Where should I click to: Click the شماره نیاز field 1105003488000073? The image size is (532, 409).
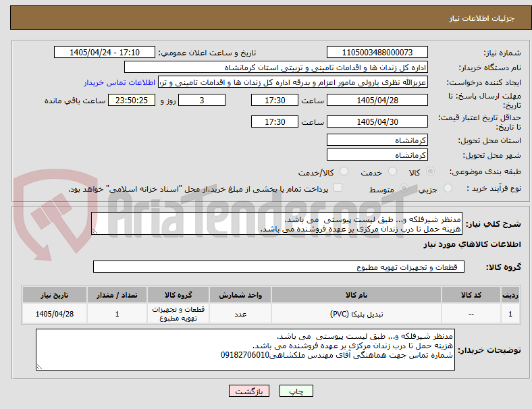[377, 53]
